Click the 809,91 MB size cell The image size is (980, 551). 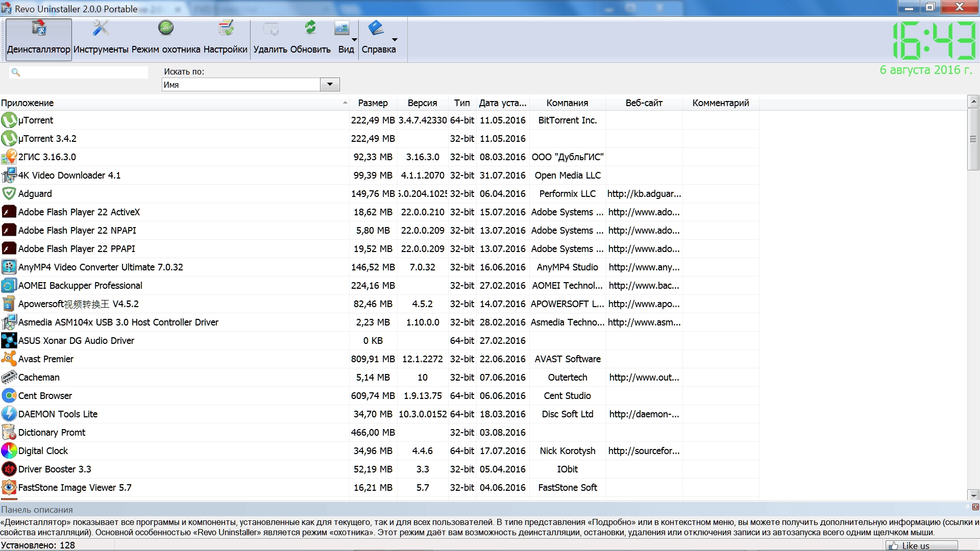coord(373,359)
